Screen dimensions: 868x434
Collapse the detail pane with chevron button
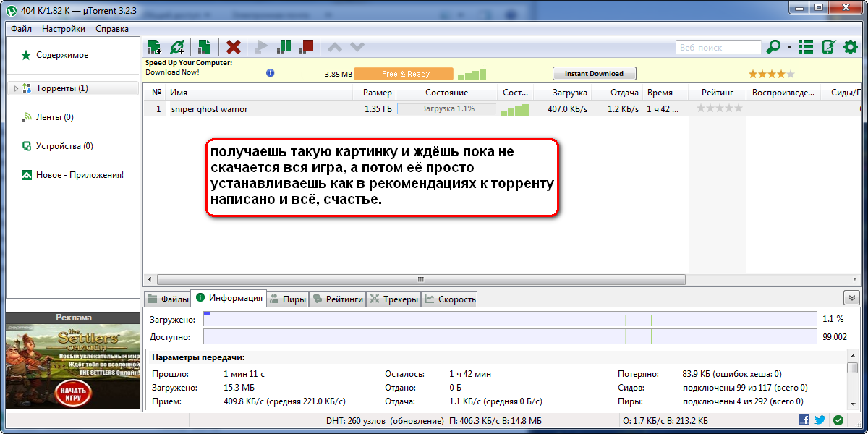point(851,298)
